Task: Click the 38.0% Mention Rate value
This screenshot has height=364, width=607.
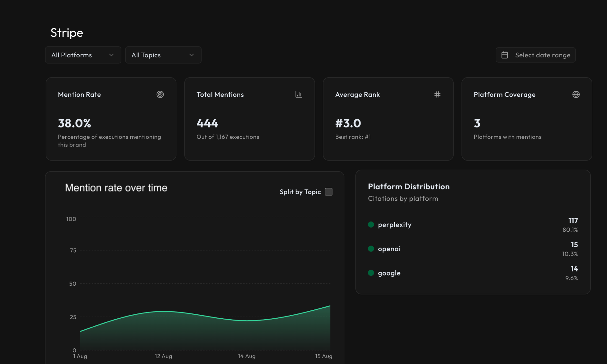Action: pyautogui.click(x=74, y=123)
